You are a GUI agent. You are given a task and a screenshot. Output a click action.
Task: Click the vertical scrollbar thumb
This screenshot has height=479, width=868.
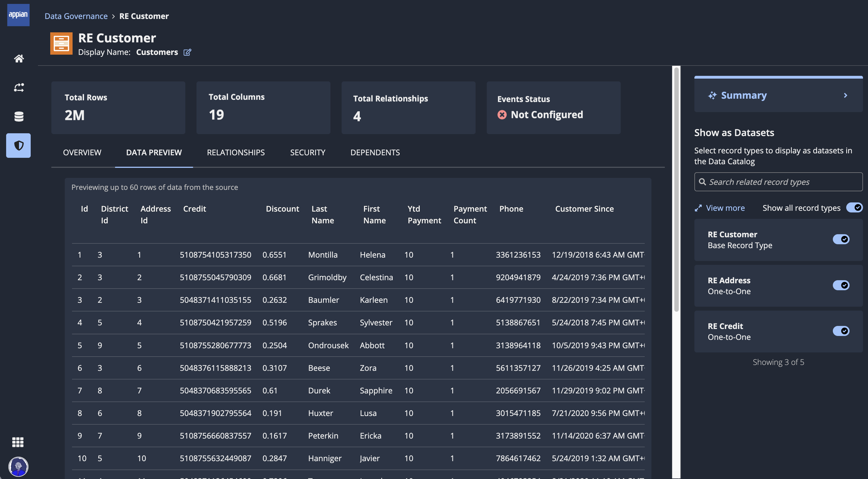[x=676, y=190]
